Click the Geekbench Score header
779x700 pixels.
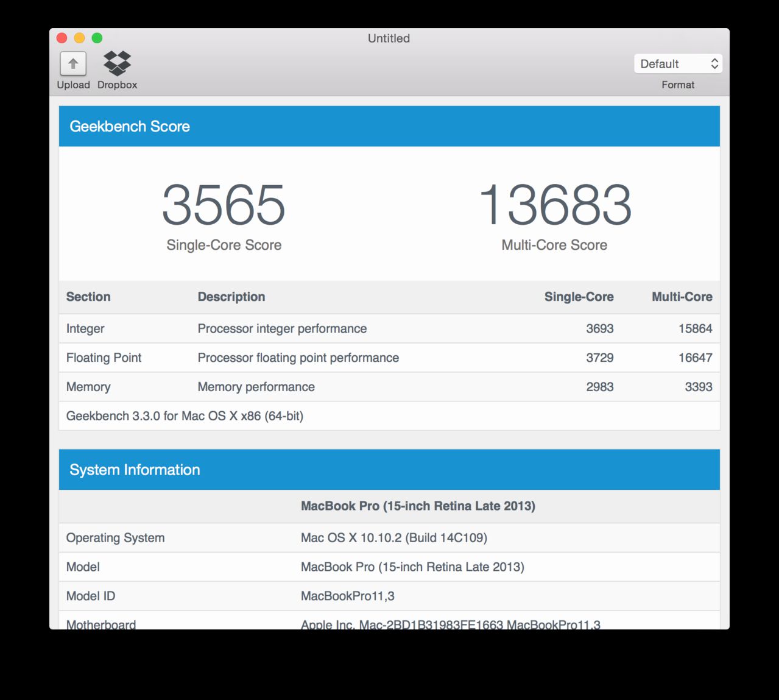[x=130, y=126]
